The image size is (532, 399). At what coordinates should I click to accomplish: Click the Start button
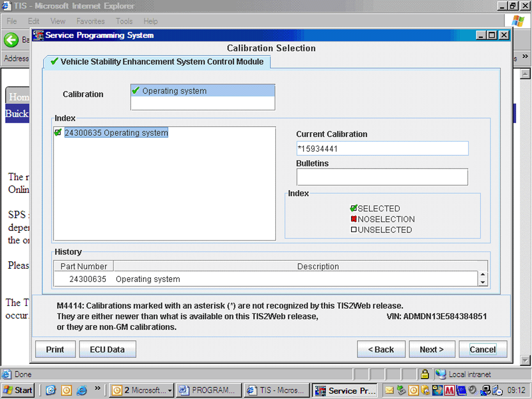click(x=18, y=390)
